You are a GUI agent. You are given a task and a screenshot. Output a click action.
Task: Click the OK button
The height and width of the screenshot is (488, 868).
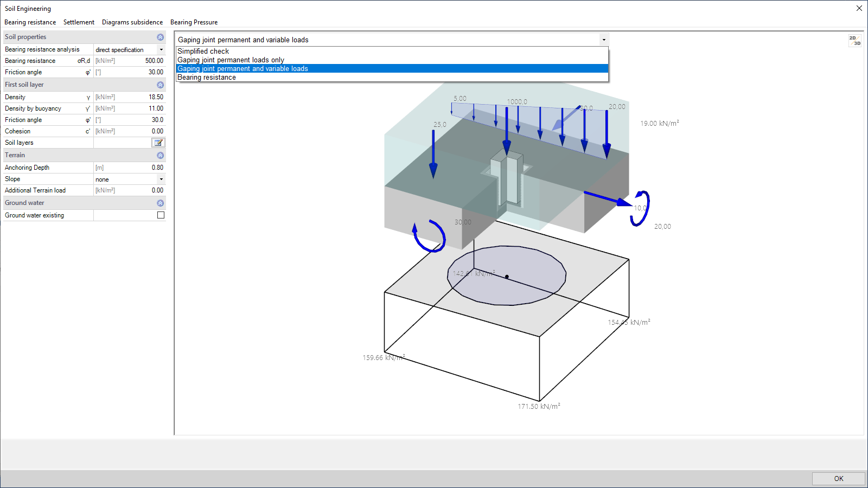pyautogui.click(x=838, y=479)
